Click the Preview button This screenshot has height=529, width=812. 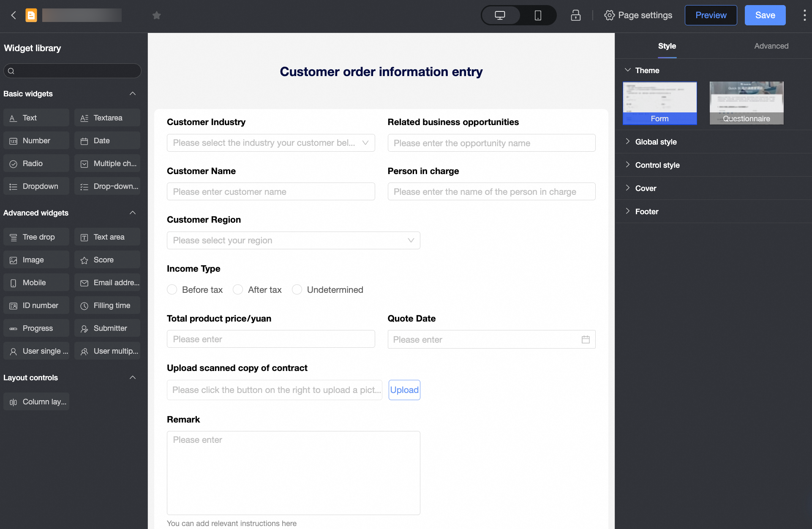[x=711, y=15]
